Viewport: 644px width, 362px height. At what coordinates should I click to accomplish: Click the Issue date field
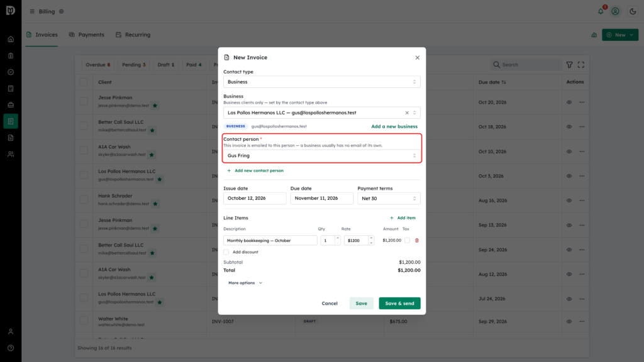pos(255,198)
